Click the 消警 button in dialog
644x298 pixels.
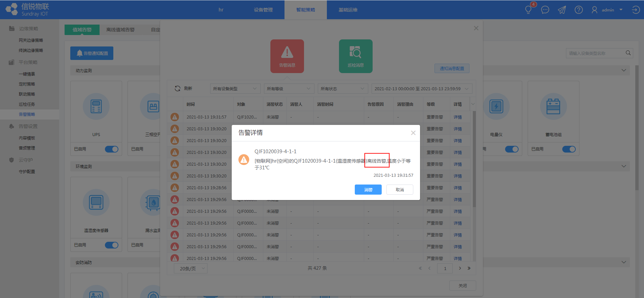(368, 190)
